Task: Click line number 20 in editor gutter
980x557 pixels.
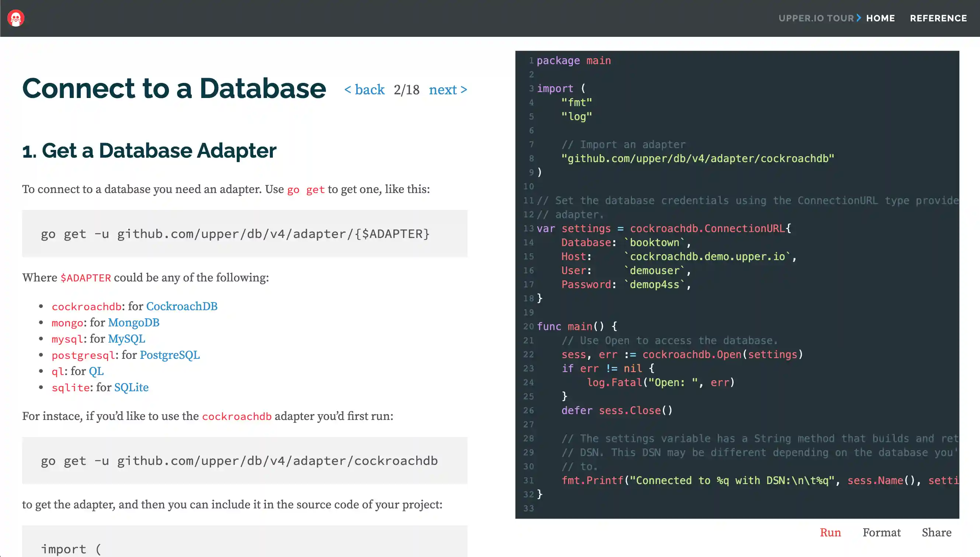Action: (x=528, y=327)
